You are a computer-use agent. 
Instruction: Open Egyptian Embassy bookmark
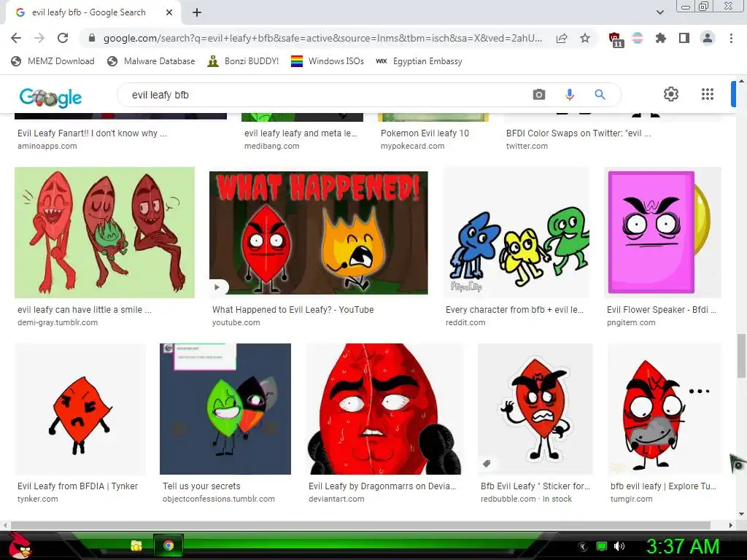coord(419,61)
